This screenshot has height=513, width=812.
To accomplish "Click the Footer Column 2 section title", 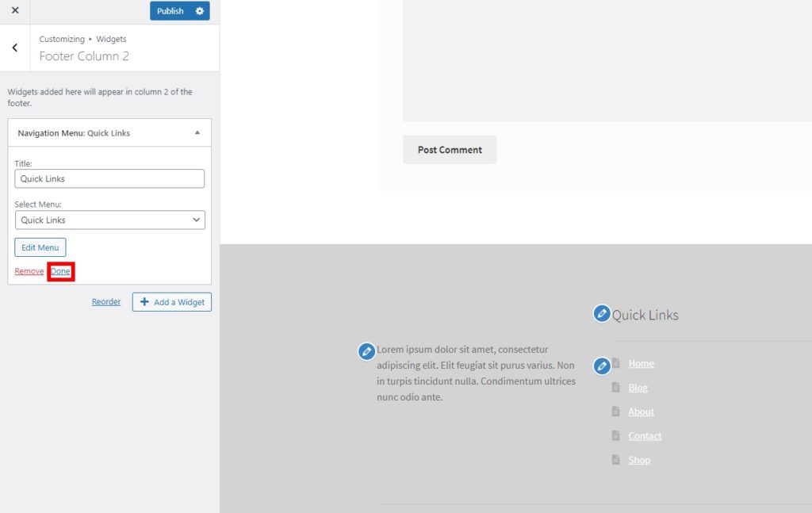I will [x=84, y=56].
